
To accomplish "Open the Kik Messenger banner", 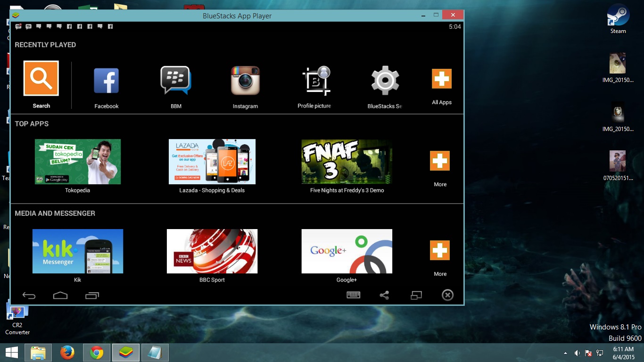I will click(x=78, y=251).
